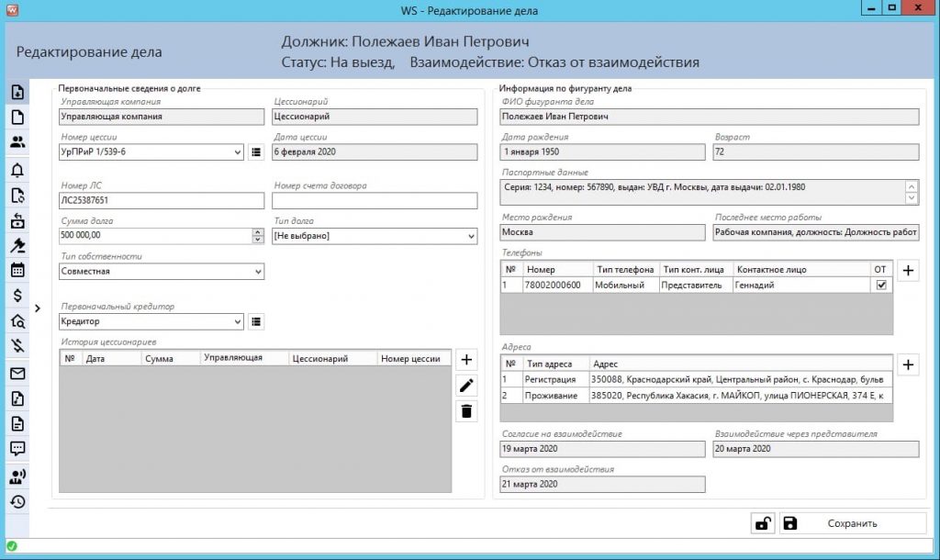Click the Контактное лицо column header

(801, 269)
